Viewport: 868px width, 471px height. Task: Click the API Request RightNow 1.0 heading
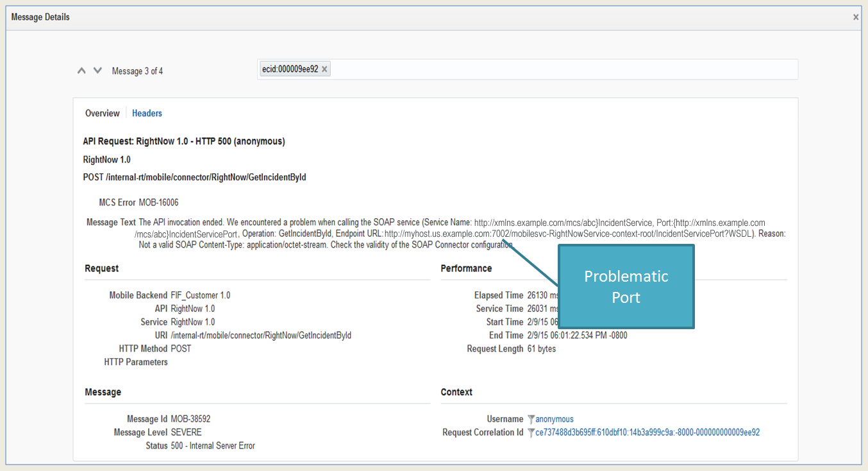click(184, 141)
